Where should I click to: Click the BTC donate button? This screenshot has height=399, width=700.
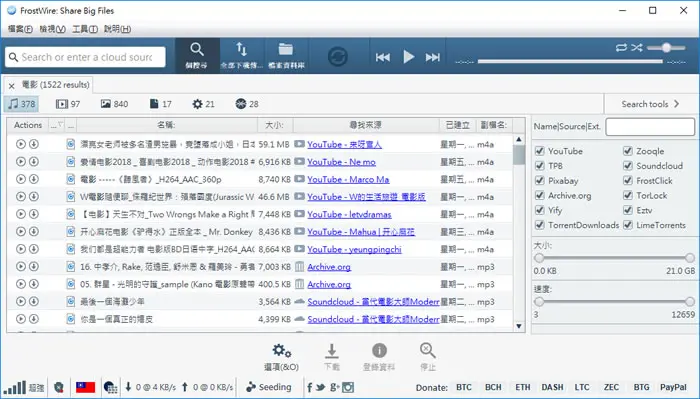pyautogui.click(x=464, y=387)
